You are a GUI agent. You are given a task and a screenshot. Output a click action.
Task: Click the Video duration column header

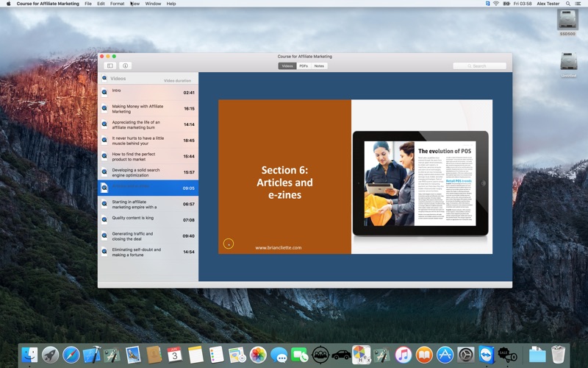click(x=177, y=80)
